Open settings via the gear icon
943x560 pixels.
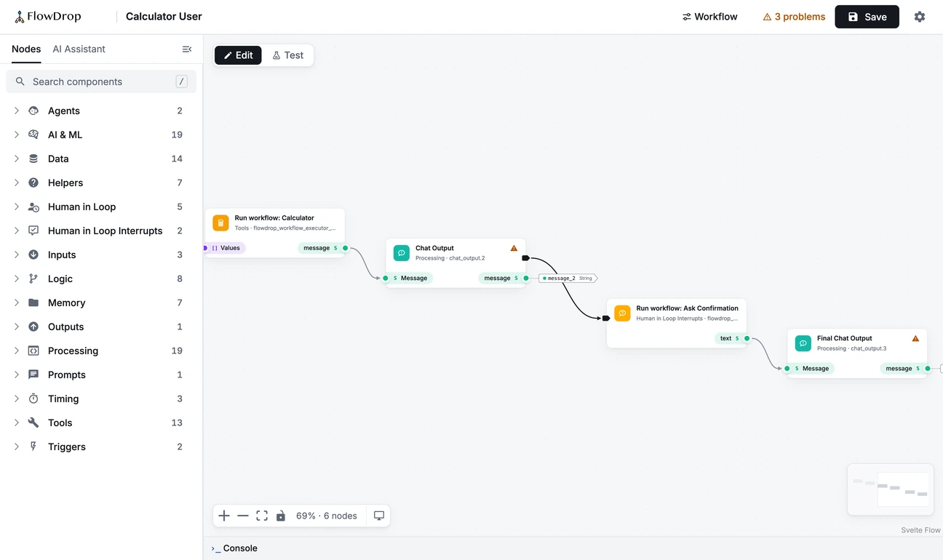(x=920, y=17)
